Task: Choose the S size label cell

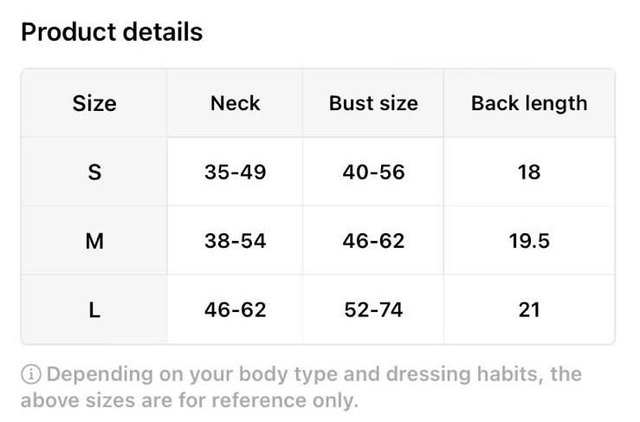Action: click(94, 172)
